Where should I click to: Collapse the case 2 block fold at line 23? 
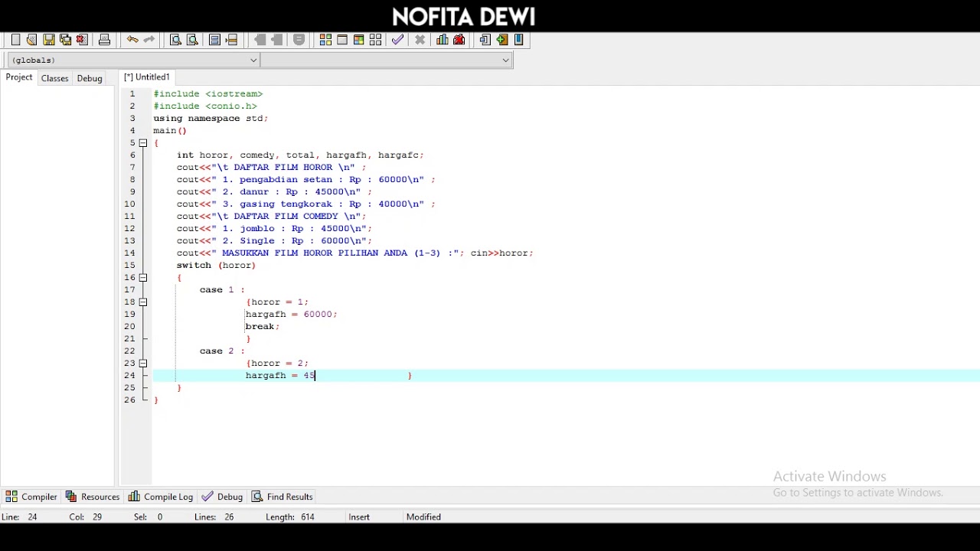143,364
